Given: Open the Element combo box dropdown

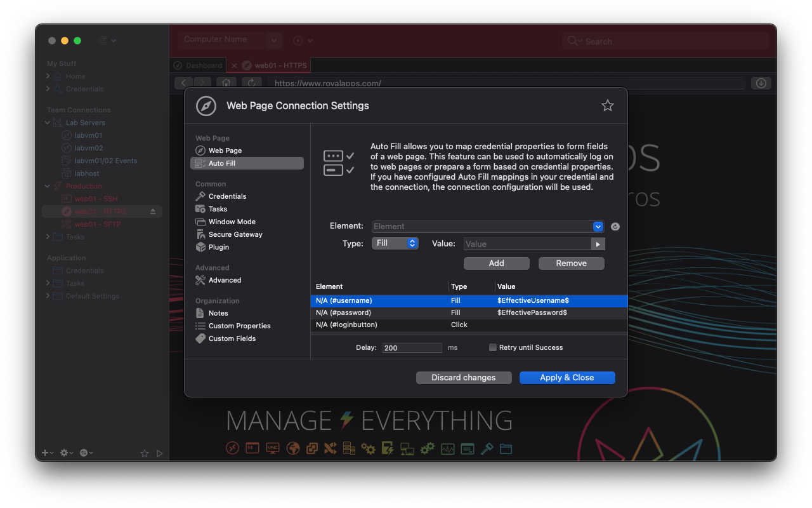Looking at the screenshot, I should 598,227.
